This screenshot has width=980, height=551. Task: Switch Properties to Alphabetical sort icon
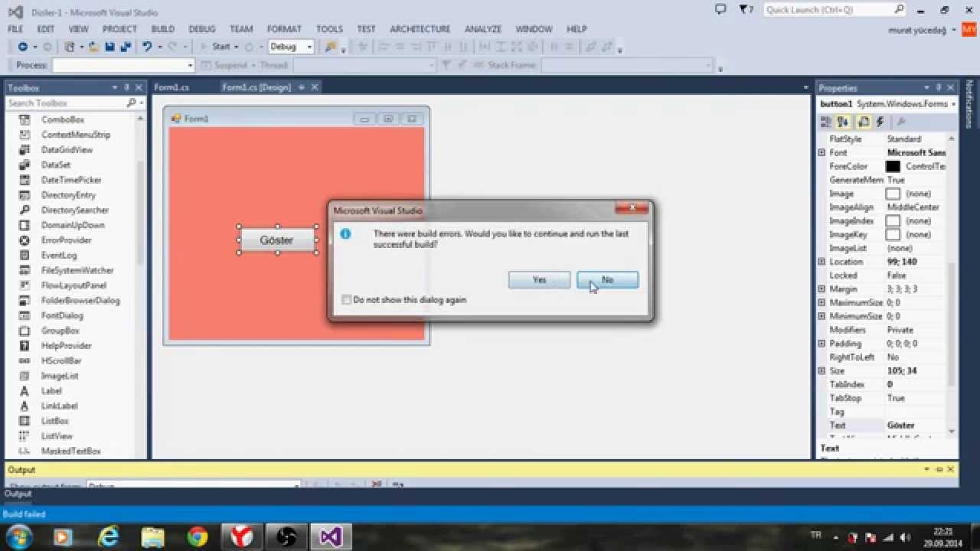843,122
